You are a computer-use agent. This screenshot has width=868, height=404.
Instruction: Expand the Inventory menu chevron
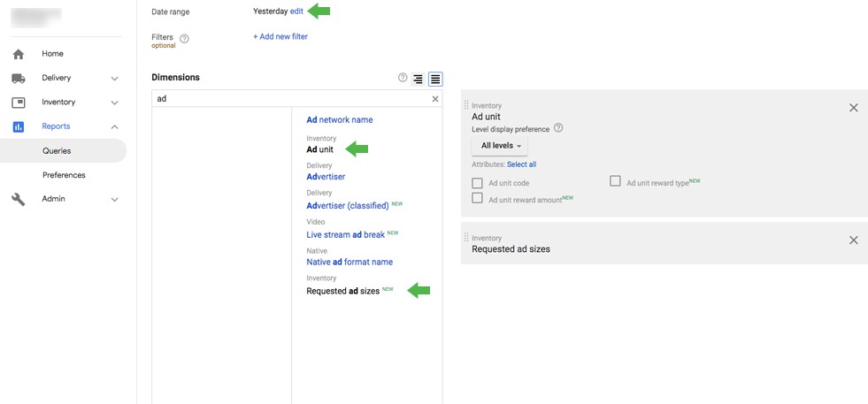pos(115,103)
